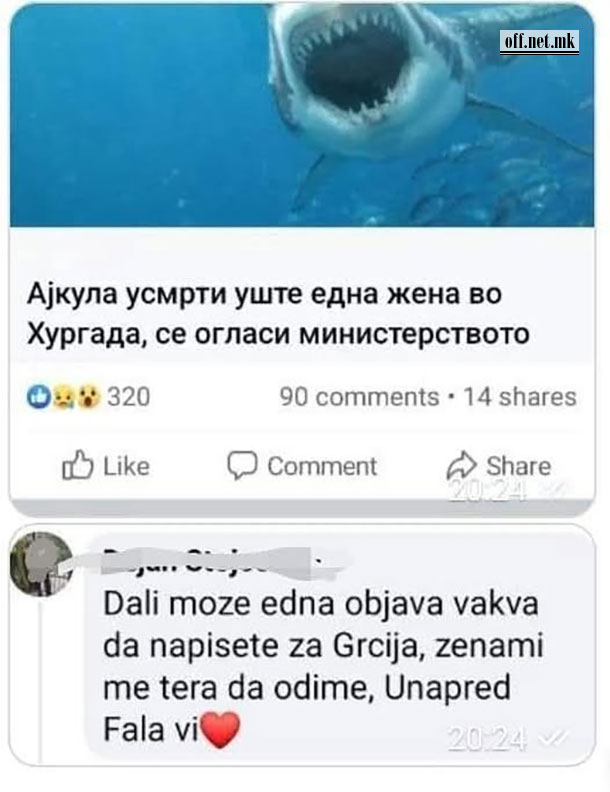
Task: Click the off.net.mk watermark link
Action: tap(539, 41)
